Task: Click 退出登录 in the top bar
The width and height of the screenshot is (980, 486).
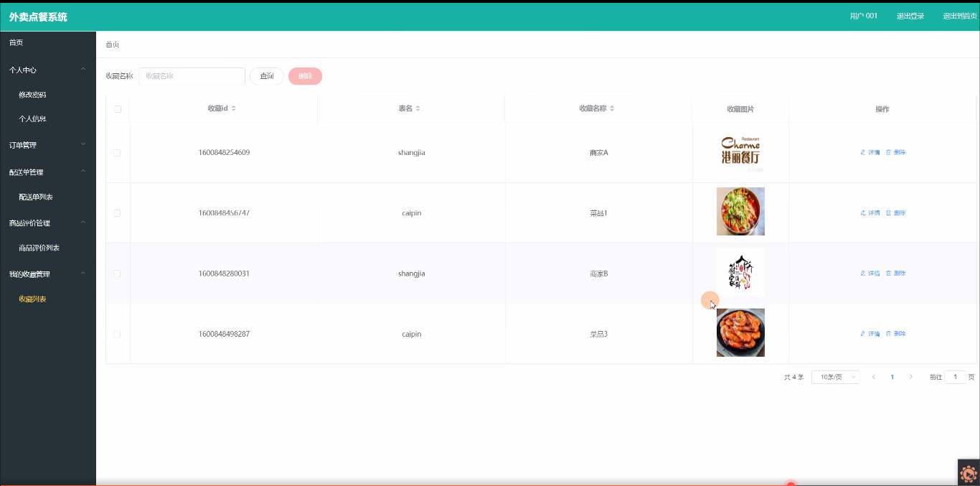Action: click(910, 16)
